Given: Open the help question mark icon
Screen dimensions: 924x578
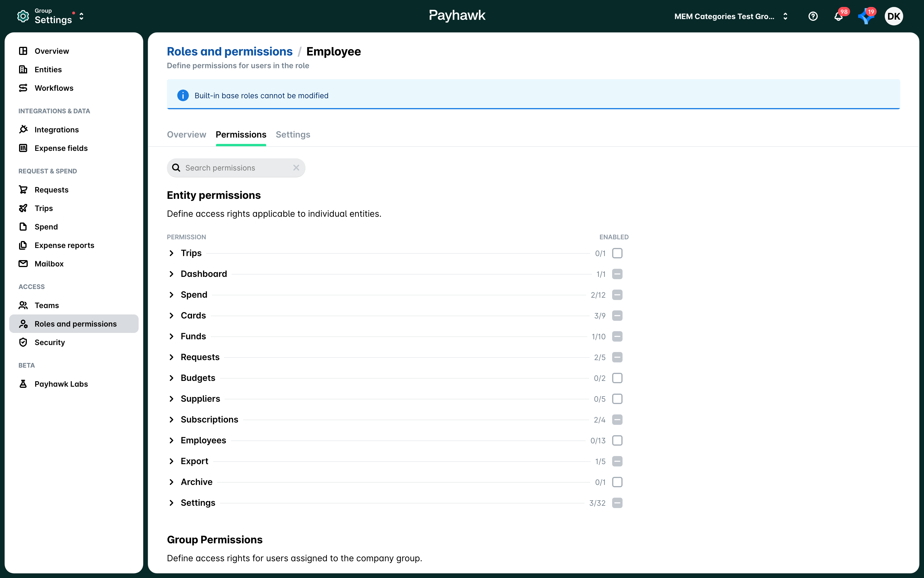Looking at the screenshot, I should click(x=813, y=16).
